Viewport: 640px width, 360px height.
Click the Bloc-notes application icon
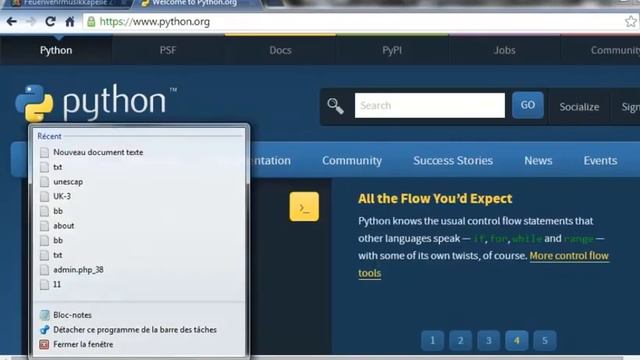tap(44, 315)
